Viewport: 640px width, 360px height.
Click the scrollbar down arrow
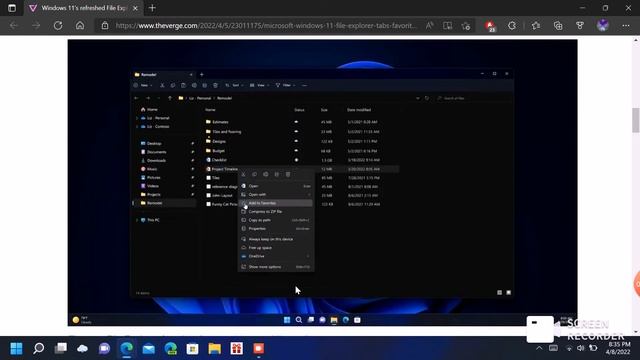click(x=636, y=331)
